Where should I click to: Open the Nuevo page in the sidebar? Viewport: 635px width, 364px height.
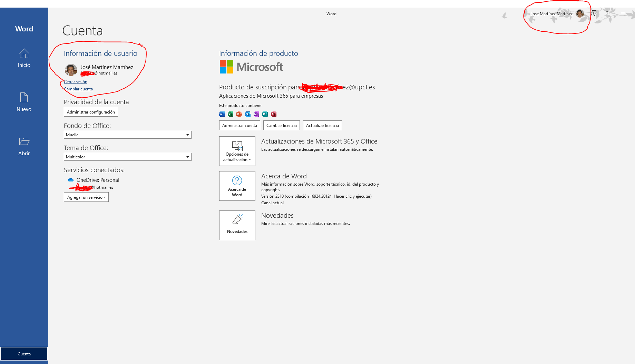point(24,102)
